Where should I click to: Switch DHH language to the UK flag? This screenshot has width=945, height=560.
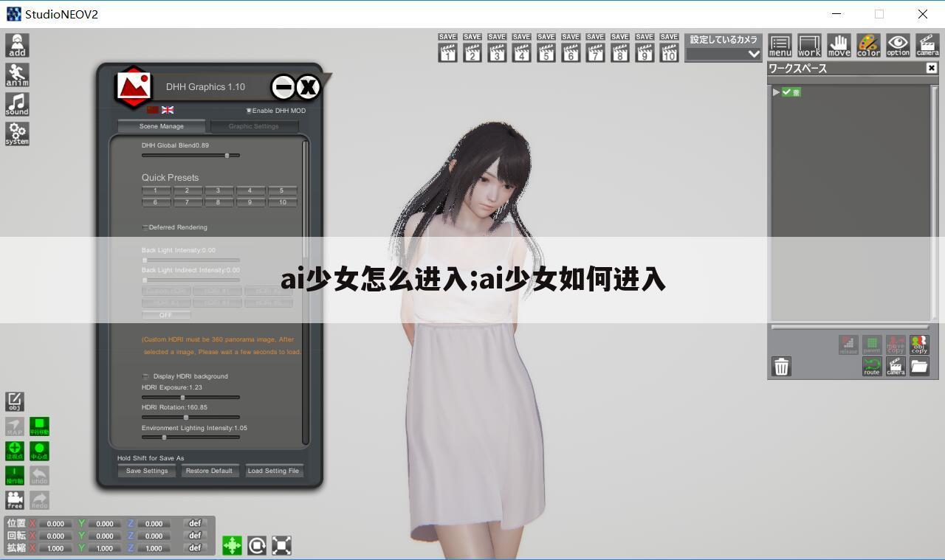coord(168,110)
